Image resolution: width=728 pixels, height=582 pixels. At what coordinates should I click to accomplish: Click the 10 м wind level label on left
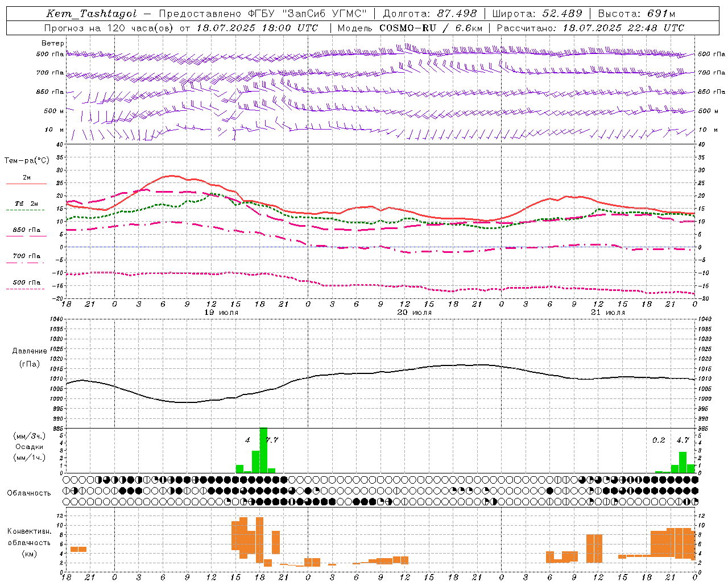click(54, 130)
